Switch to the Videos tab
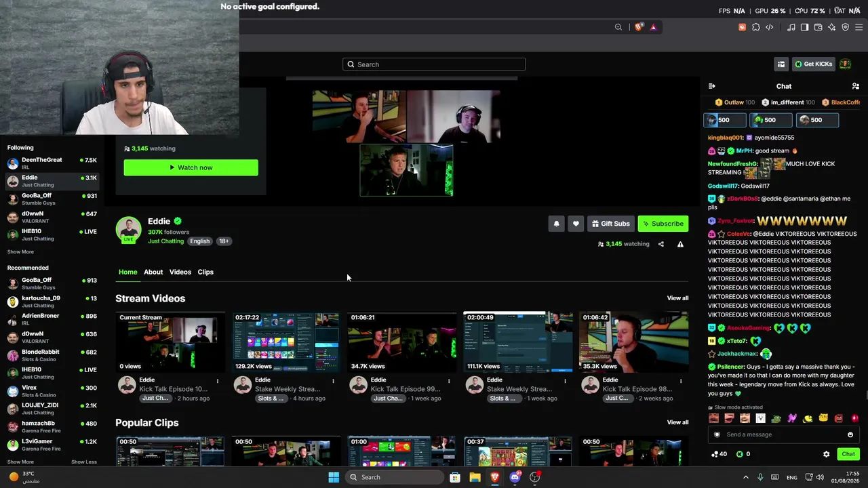Viewport: 868px width, 488px height. coord(180,272)
